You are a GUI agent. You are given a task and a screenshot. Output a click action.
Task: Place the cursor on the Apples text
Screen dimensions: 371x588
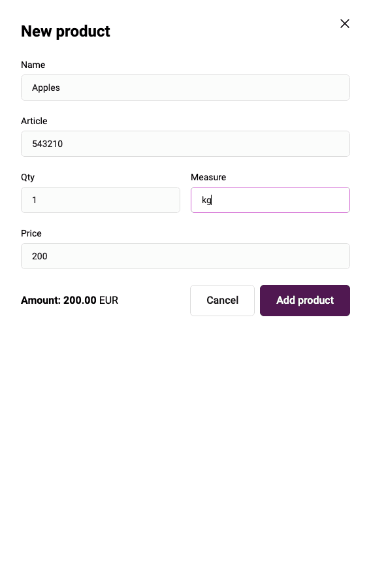coord(46,88)
